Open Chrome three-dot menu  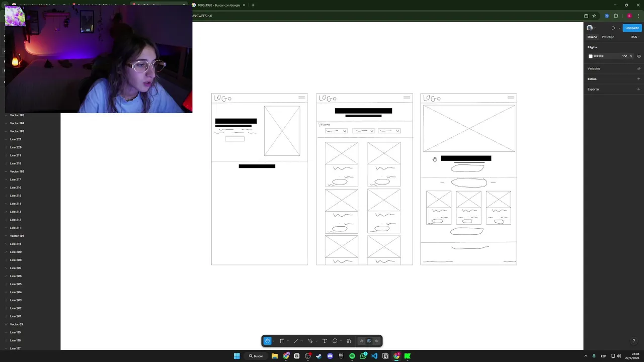coord(638,16)
